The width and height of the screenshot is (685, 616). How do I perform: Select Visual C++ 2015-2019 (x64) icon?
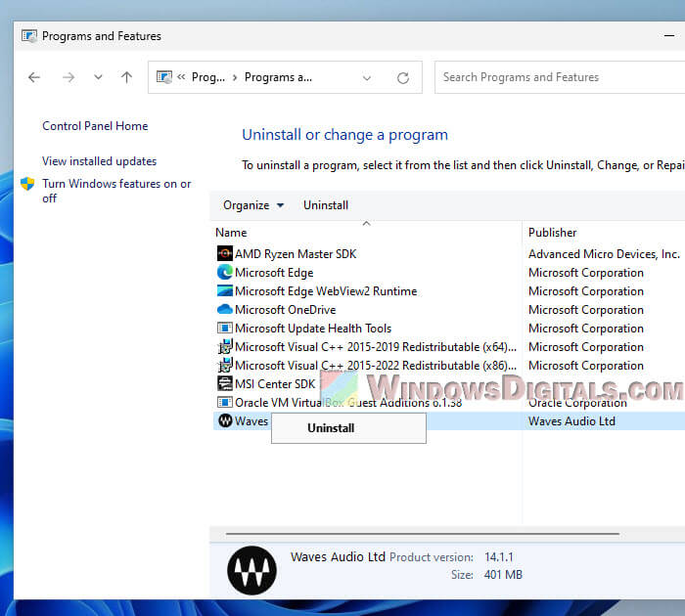pyautogui.click(x=224, y=347)
